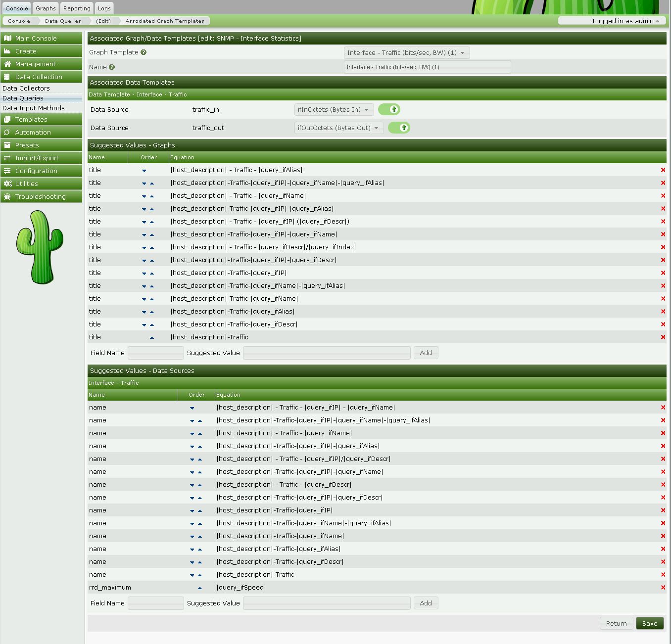Viewport: 671px width, 644px height.
Task: Select the Import/Export sidebar icon
Action: [7, 158]
